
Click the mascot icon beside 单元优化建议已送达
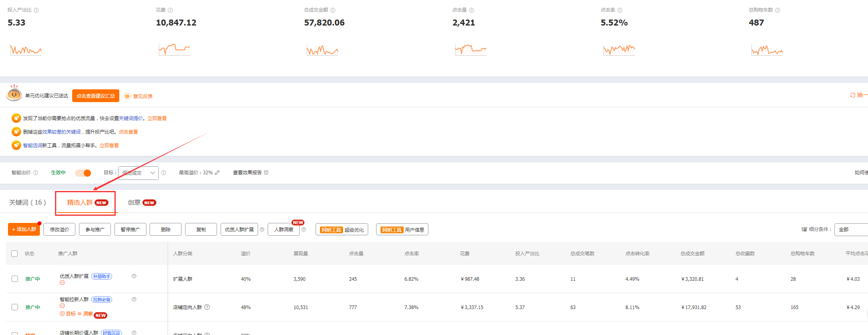click(14, 93)
